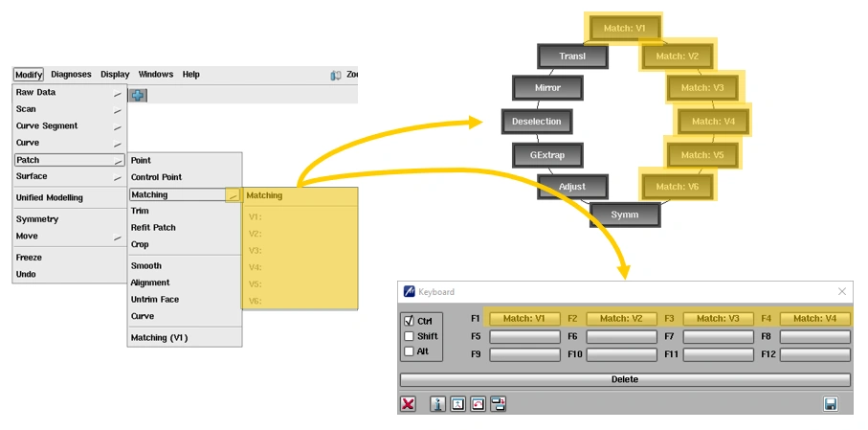Open the Display menu
This screenshot has height=430, width=868.
pyautogui.click(x=115, y=75)
